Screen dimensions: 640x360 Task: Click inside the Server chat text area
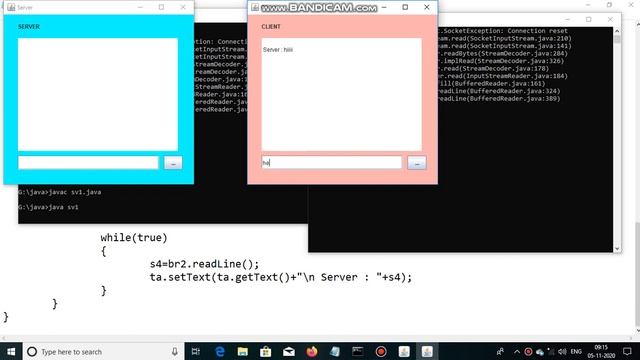(98, 94)
